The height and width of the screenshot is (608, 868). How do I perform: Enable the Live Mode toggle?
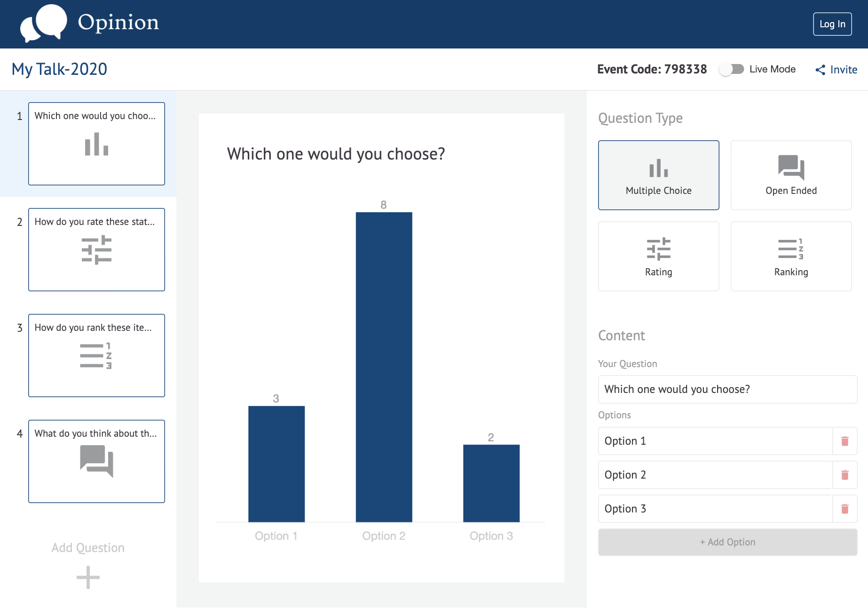pyautogui.click(x=732, y=69)
